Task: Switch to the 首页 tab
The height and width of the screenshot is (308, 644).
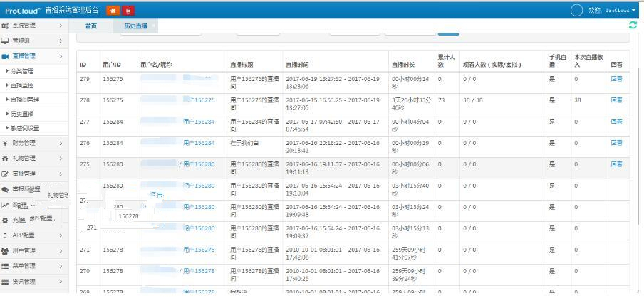Action: [x=91, y=26]
